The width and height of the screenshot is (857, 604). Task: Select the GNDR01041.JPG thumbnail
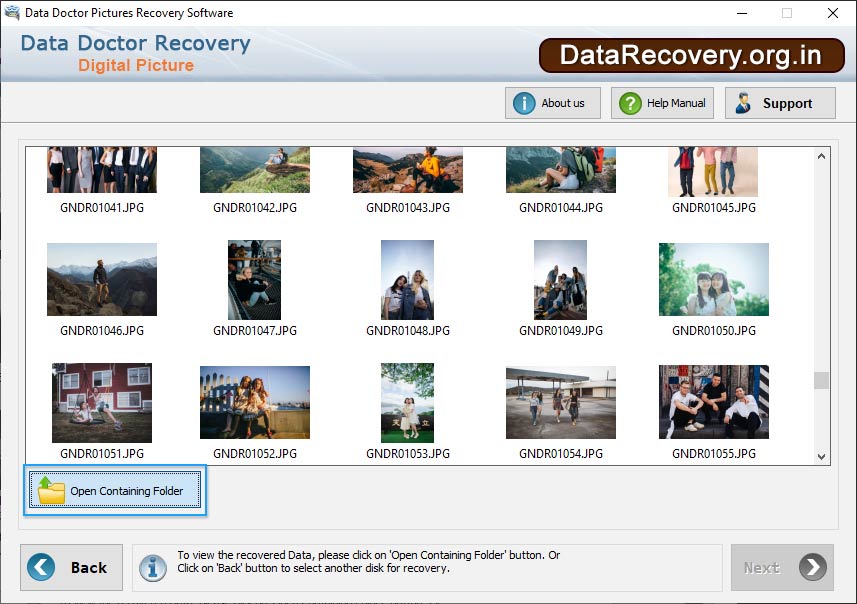point(102,169)
